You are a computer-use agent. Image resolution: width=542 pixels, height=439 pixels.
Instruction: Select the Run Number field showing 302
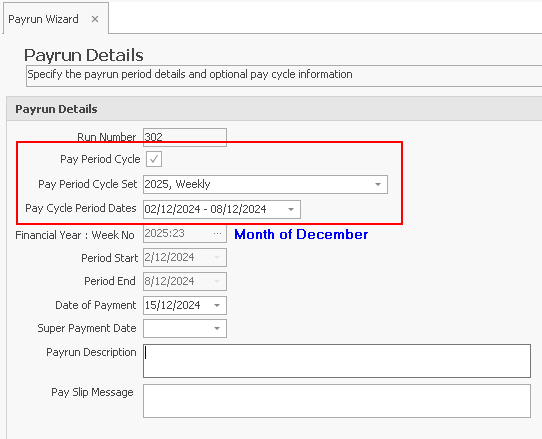click(185, 137)
